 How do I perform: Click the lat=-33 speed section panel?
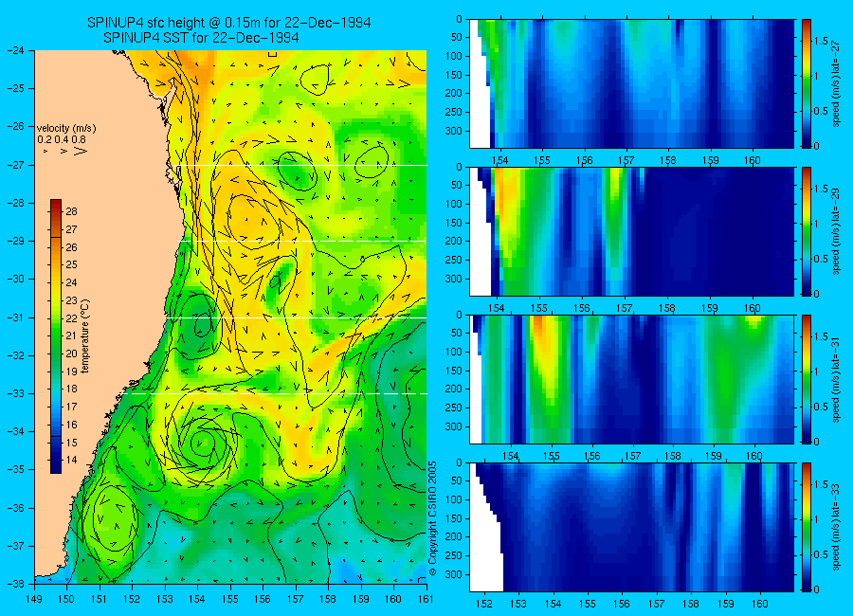(631, 527)
